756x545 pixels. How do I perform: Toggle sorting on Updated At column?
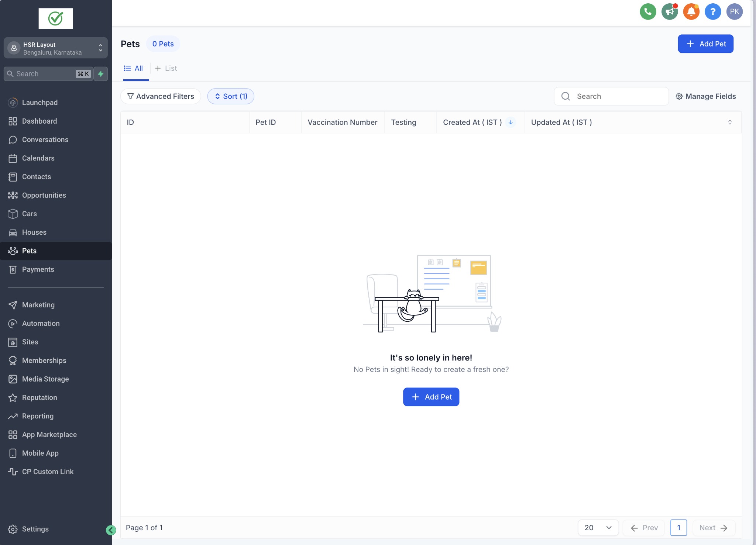point(729,123)
